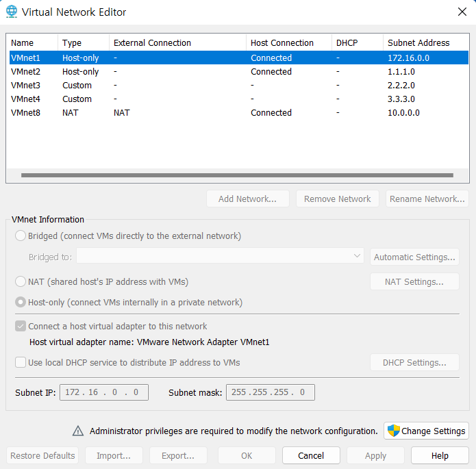This screenshot has width=476, height=469.
Task: Open Help
Action: pyautogui.click(x=440, y=455)
